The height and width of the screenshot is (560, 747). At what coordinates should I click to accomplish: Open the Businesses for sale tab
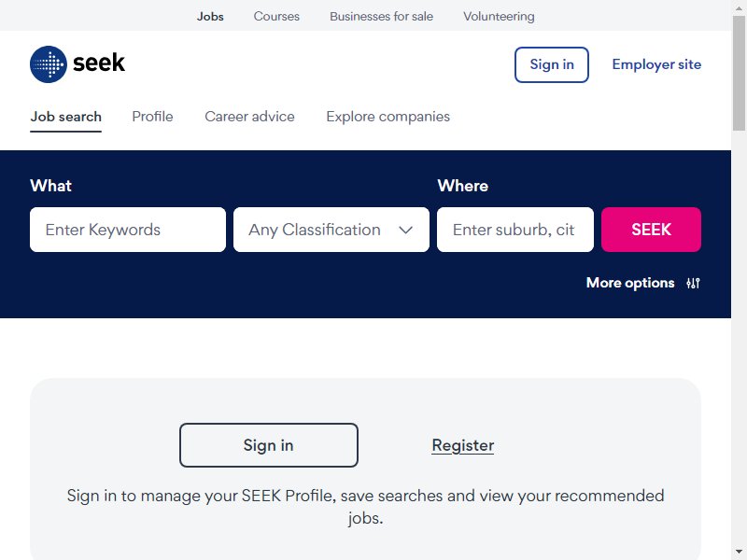(x=381, y=16)
